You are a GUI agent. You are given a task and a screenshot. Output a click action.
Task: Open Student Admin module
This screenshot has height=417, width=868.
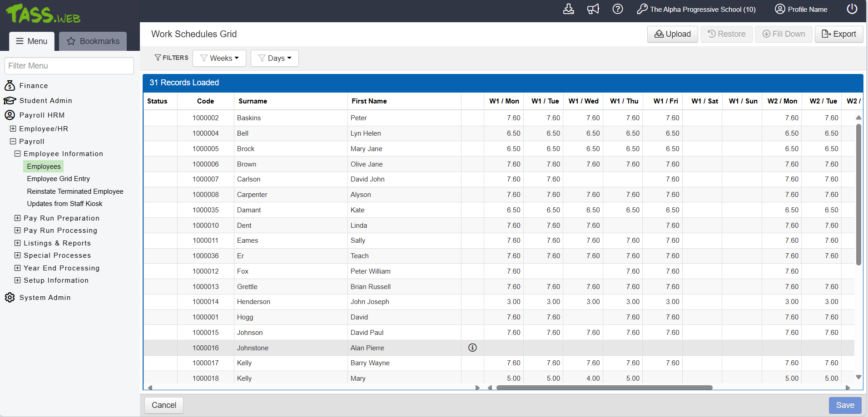(x=45, y=101)
